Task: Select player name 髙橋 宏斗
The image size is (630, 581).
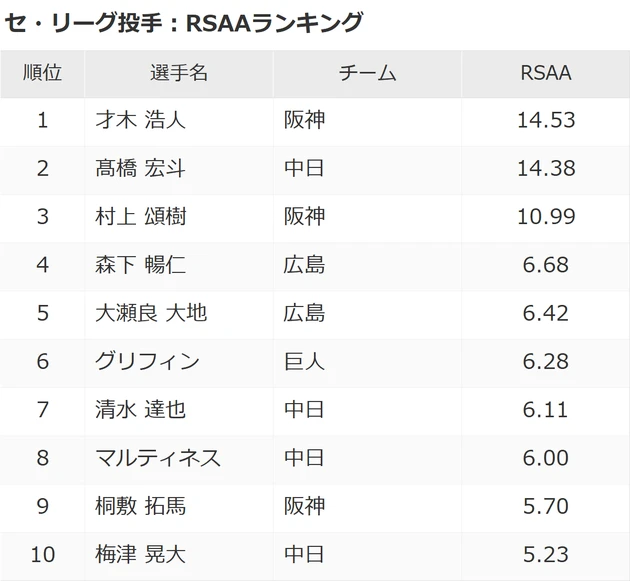Action: (x=141, y=169)
